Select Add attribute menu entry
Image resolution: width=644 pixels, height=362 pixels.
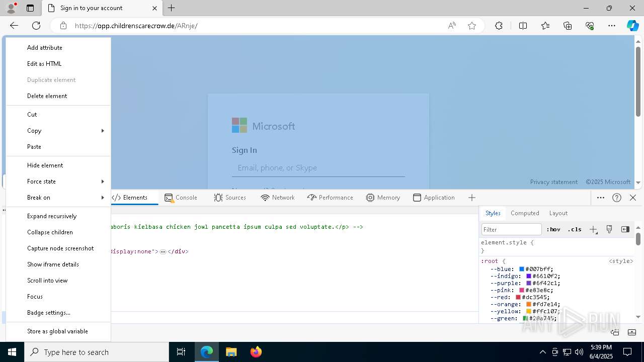(x=58, y=48)
